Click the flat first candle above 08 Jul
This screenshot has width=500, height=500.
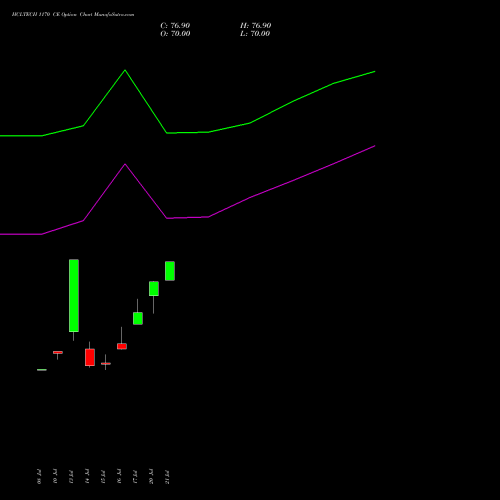[42, 370]
